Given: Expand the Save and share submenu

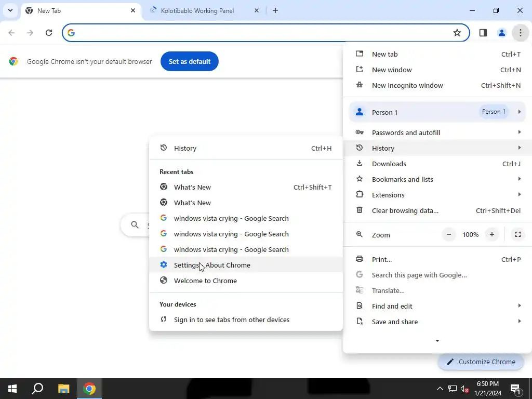Looking at the screenshot, I should click(x=437, y=322).
